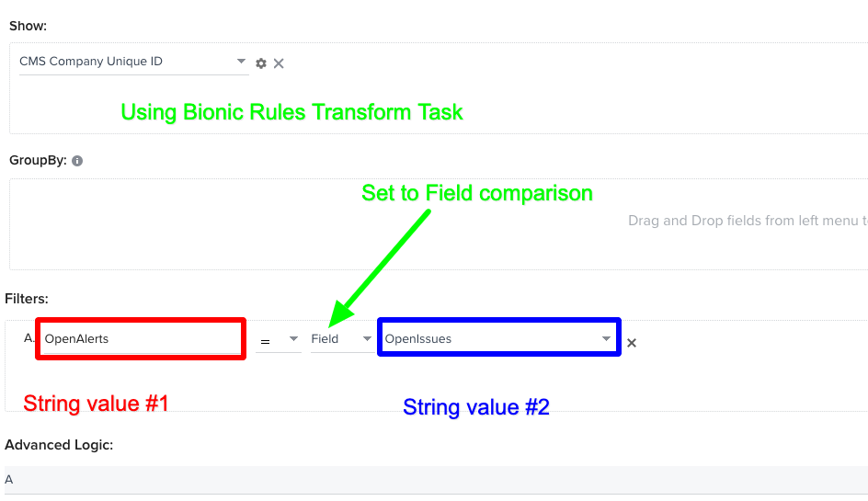The height and width of the screenshot is (501, 868).
Task: Click the Advanced Logic expression box
Action: point(436,480)
